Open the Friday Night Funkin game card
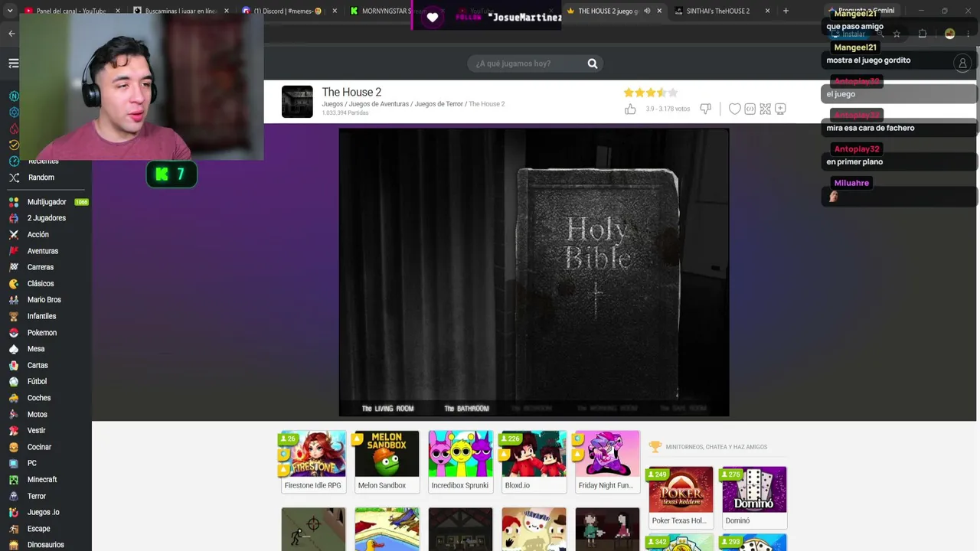The height and width of the screenshot is (551, 980). click(607, 462)
